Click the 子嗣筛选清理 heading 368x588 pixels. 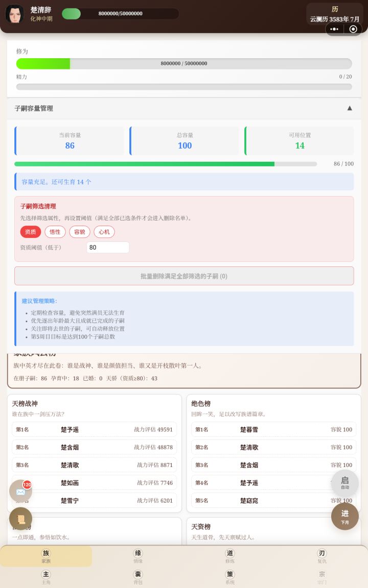(38, 206)
